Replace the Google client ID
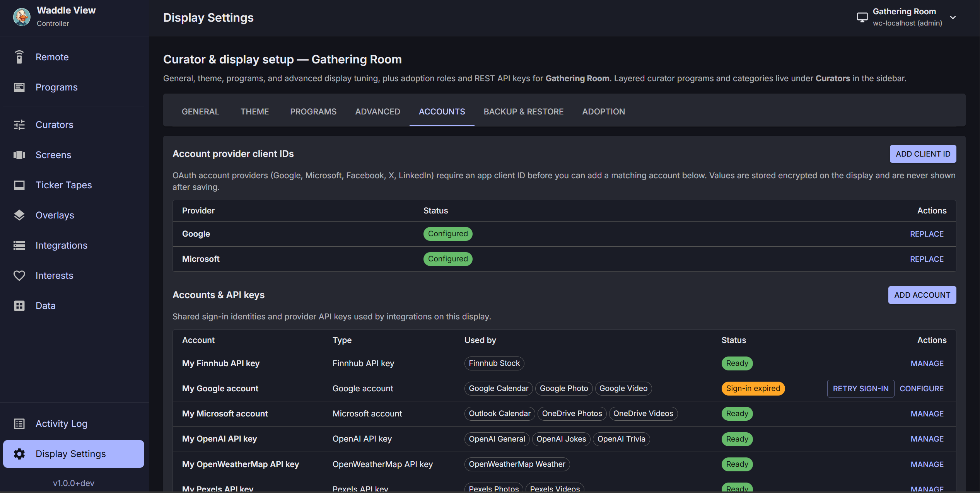The image size is (980, 493). pyautogui.click(x=927, y=234)
